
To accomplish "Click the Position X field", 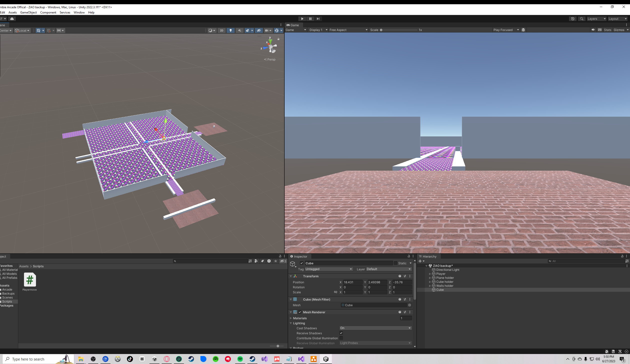I will pos(353,282).
